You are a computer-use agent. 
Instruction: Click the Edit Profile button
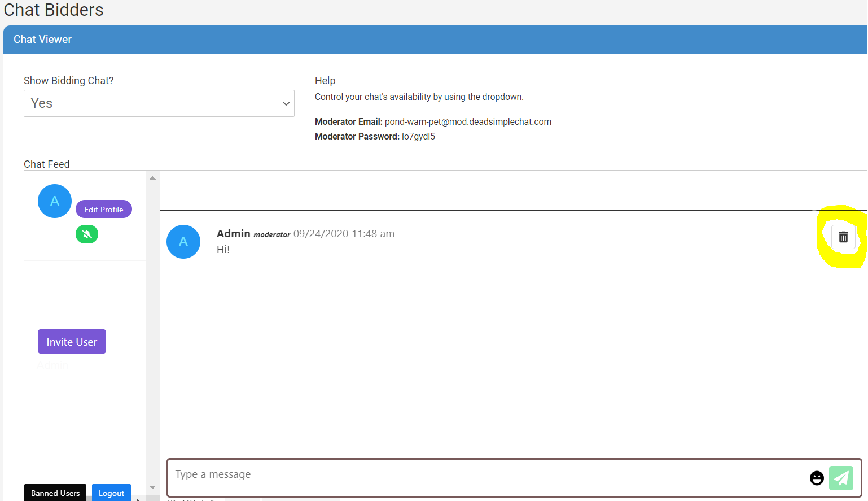click(x=103, y=208)
